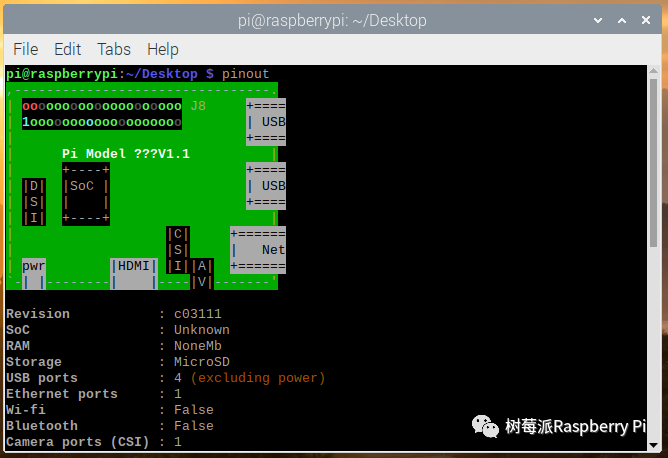Open the Tabs menu
Viewport: 668px width, 458px height.
click(114, 49)
